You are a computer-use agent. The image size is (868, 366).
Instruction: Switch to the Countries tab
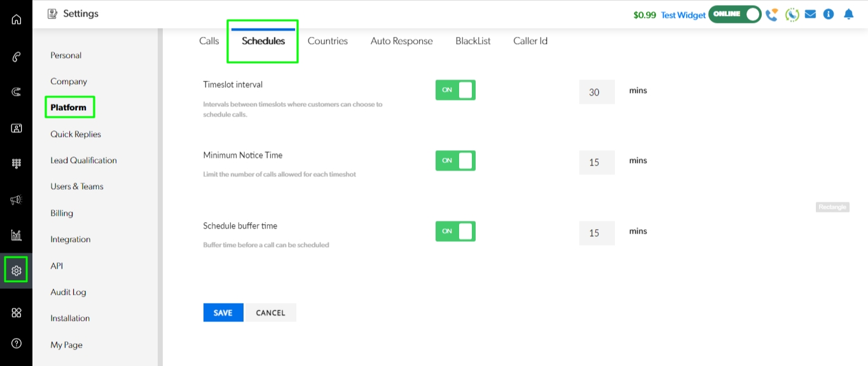327,41
